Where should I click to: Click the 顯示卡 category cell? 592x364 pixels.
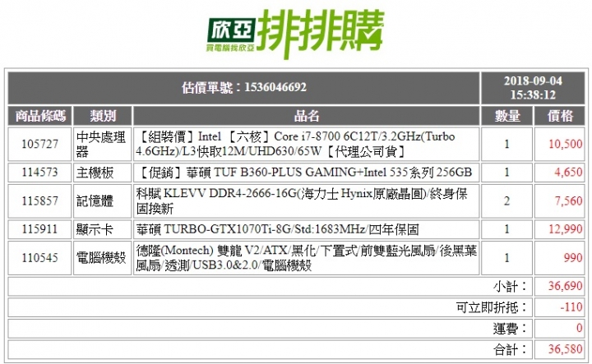pyautogui.click(x=103, y=229)
